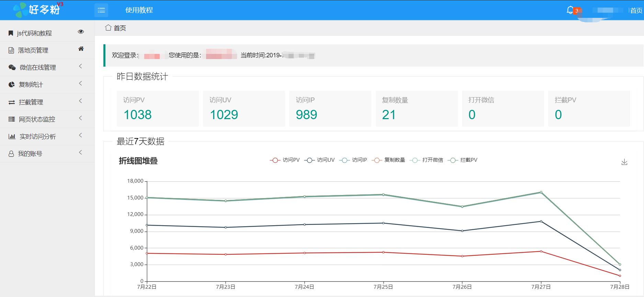644x297 pixels.
Task: Click the swap arrows icon beside 拦截管理
Action: tap(12, 102)
